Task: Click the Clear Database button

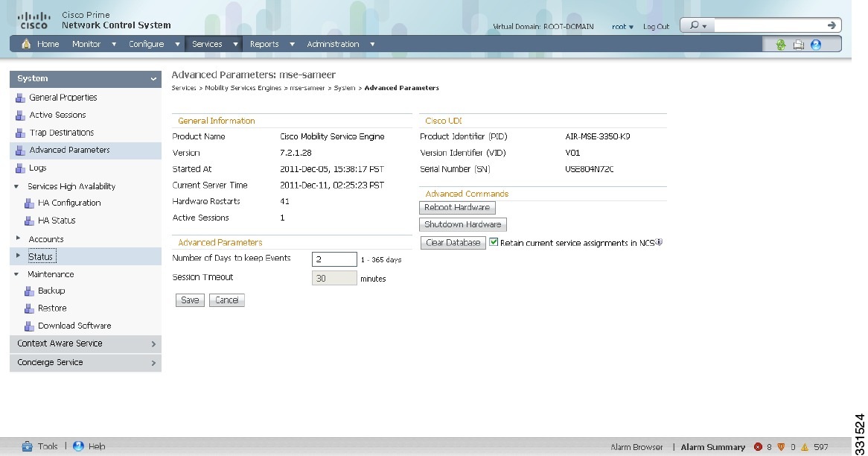Action: coord(453,243)
